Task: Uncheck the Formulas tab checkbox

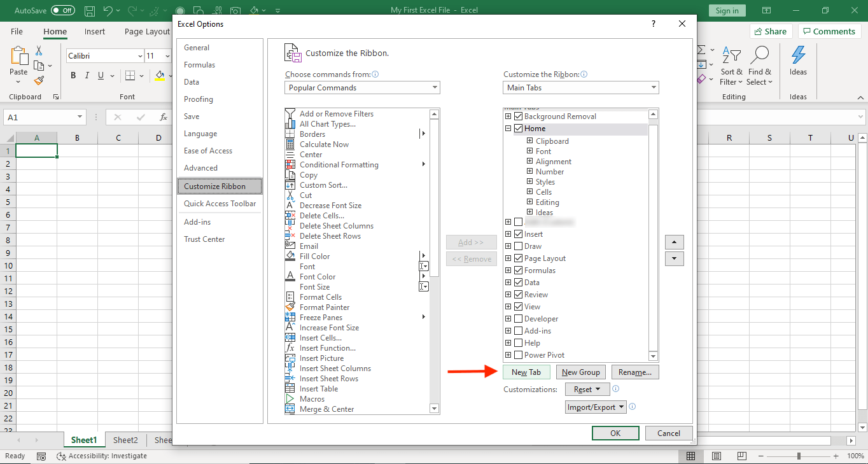Action: coord(518,271)
